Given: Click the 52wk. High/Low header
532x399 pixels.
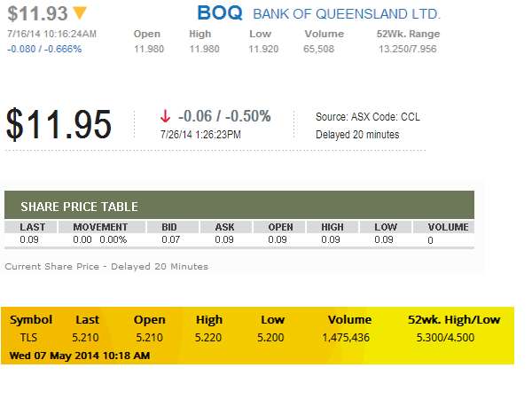Looking at the screenshot, I should point(454,319).
